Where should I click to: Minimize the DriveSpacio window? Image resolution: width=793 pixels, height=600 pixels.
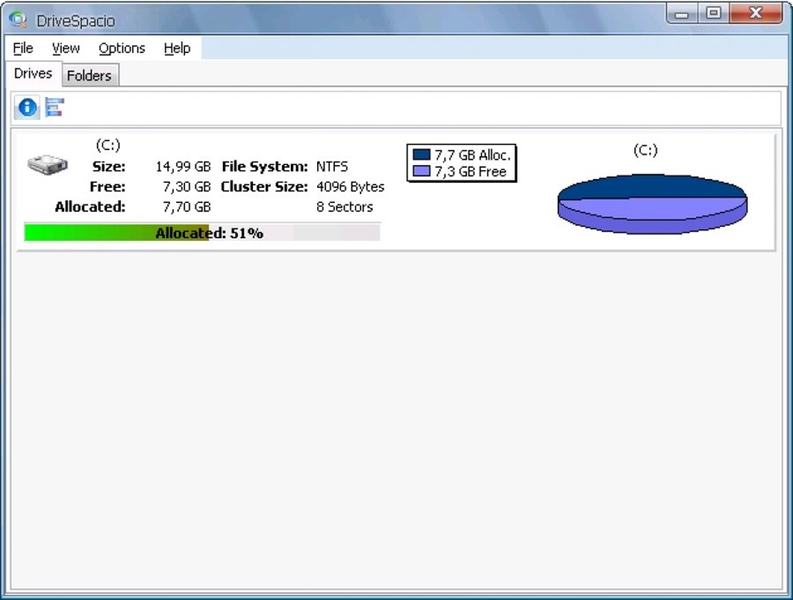coord(682,13)
